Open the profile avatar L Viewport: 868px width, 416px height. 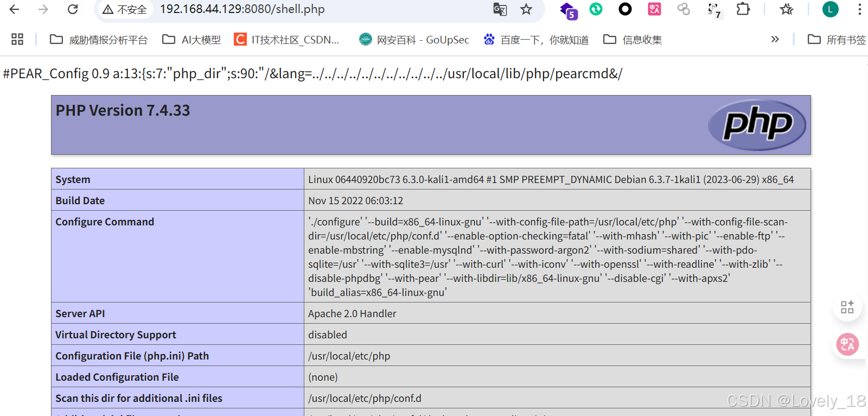pos(830,9)
